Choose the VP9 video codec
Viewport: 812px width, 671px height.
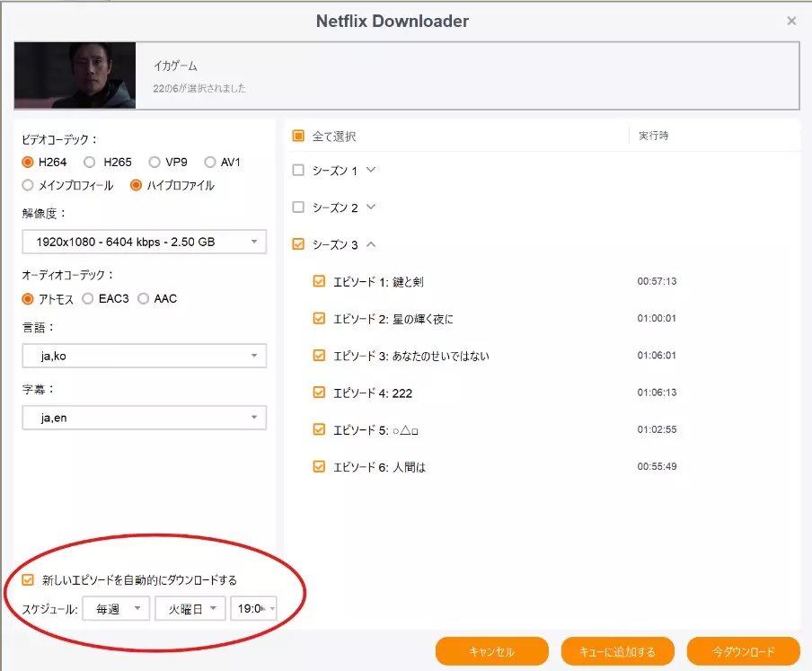(x=154, y=162)
